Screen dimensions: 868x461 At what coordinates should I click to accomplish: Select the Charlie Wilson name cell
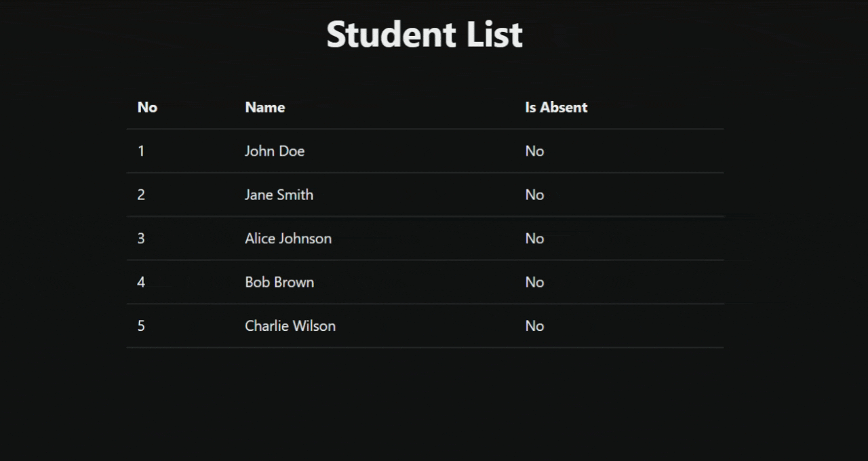point(290,326)
